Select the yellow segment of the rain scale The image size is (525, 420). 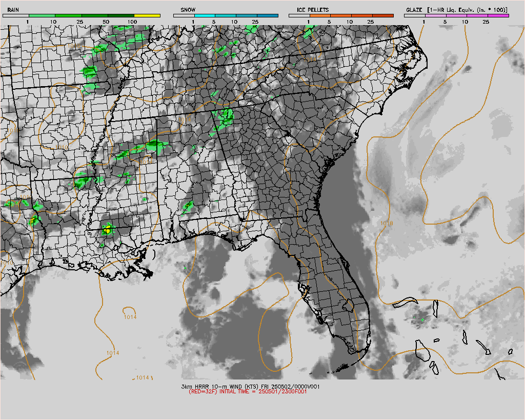pos(147,16)
